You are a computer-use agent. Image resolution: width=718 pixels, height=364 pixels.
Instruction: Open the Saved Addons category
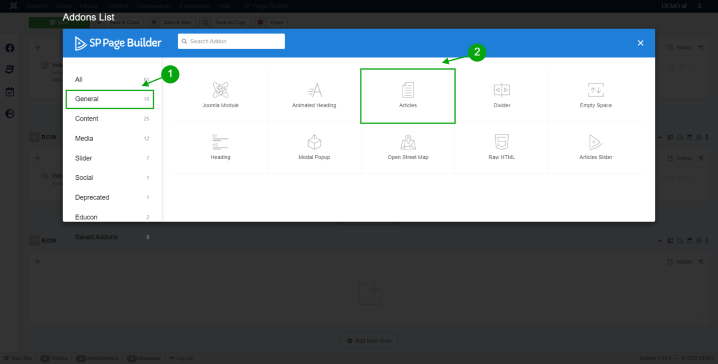pos(112,237)
